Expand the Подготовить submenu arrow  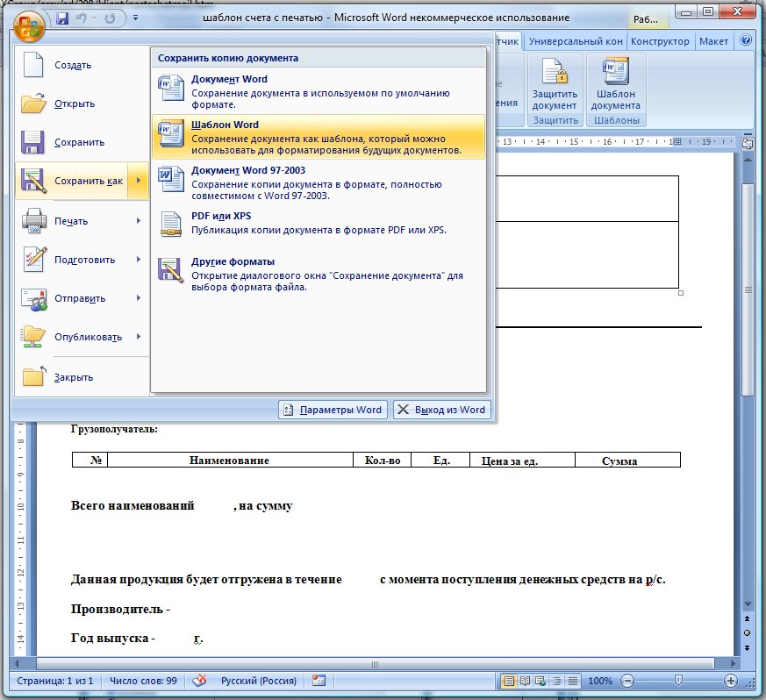pos(139,260)
